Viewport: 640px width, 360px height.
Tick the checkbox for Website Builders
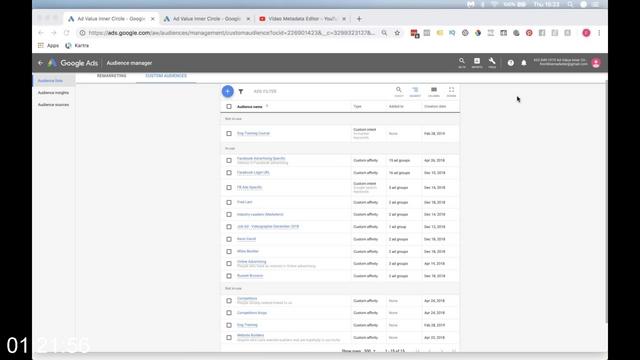coord(229,338)
